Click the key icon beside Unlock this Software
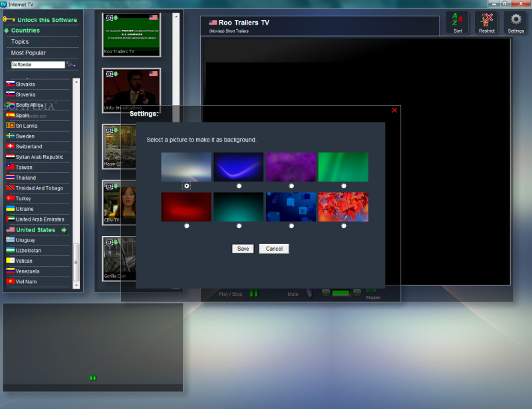Screen dimensions: 532x409 click(x=9, y=19)
